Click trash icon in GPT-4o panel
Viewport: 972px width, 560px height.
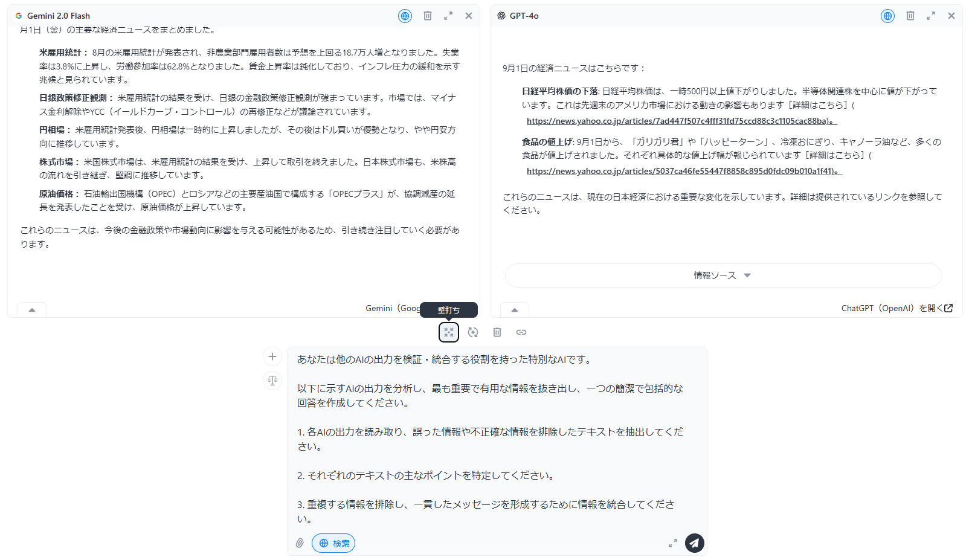pyautogui.click(x=910, y=16)
